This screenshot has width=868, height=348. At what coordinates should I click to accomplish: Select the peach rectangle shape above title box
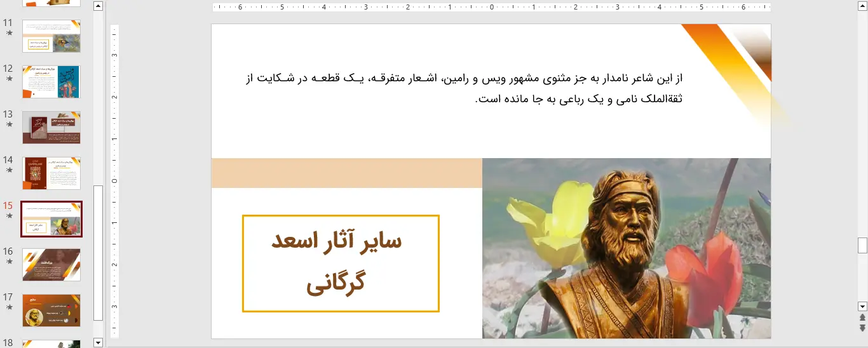pos(347,173)
